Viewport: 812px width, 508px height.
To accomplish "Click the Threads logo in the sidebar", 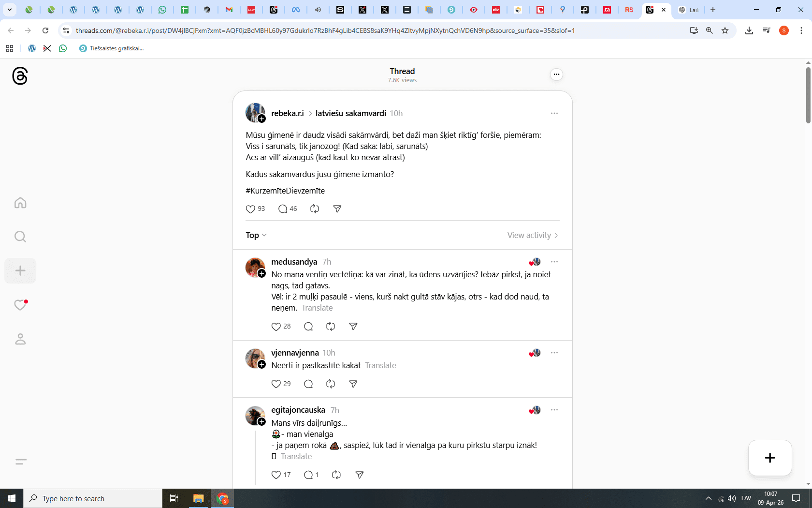I will point(20,76).
